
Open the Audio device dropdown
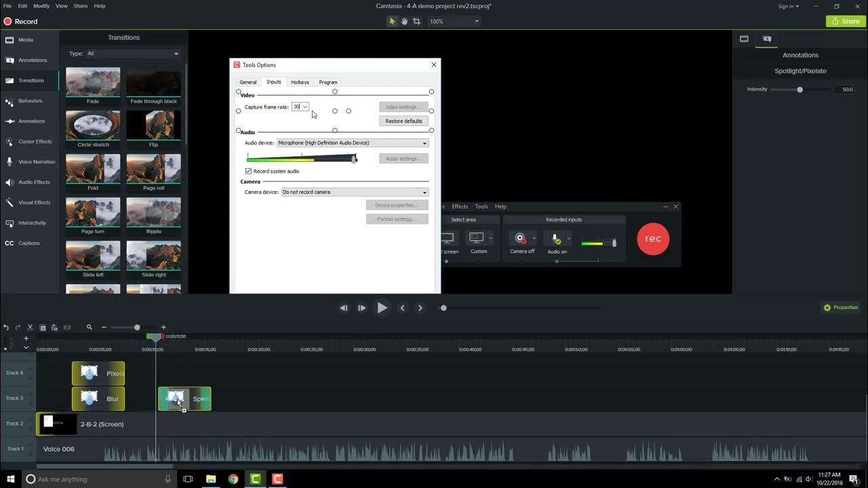tap(353, 143)
